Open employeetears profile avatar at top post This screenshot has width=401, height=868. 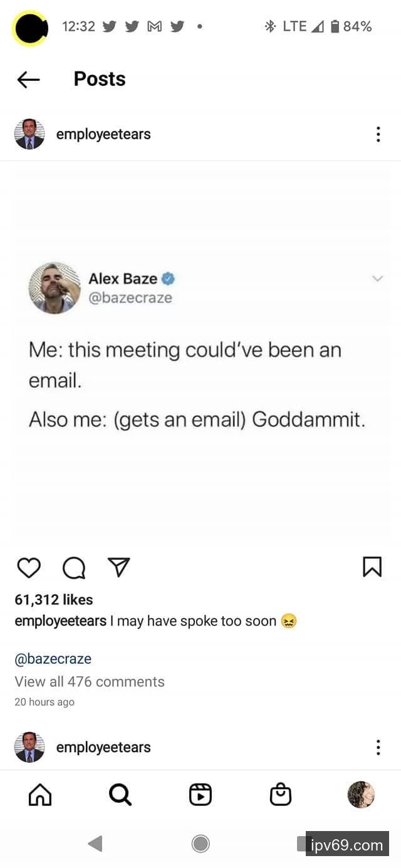[29, 134]
